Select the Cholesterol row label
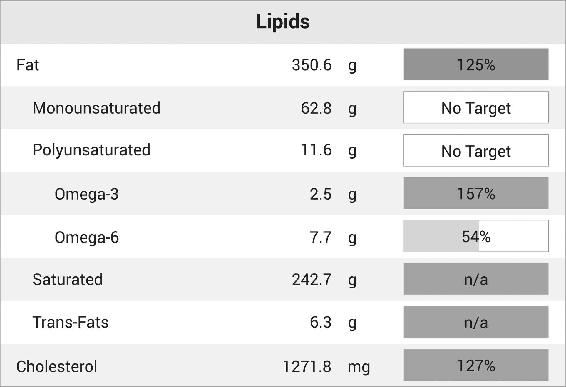566x387 pixels. (57, 367)
